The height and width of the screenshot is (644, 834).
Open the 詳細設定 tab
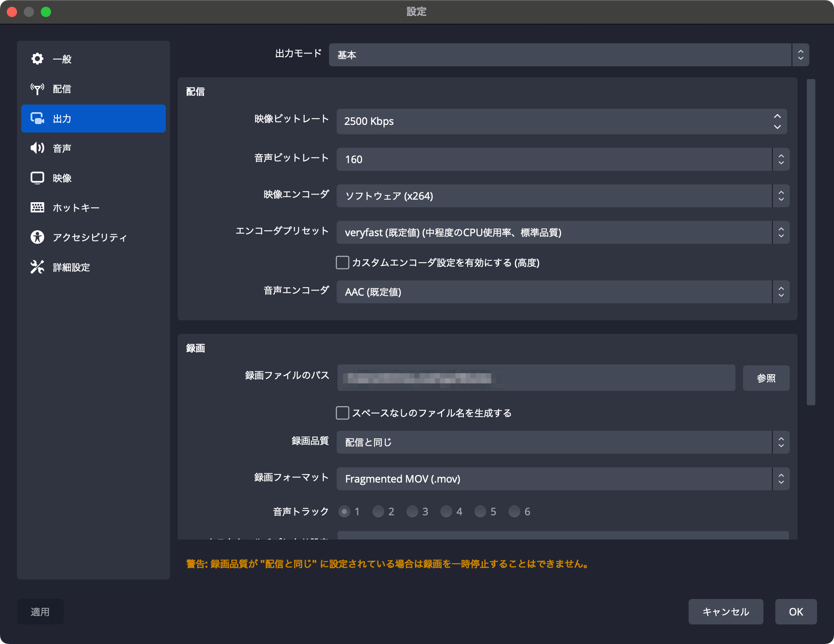point(94,267)
